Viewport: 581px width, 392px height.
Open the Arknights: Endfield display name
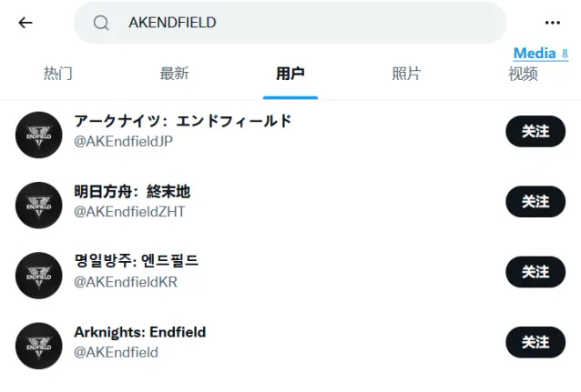[140, 332]
